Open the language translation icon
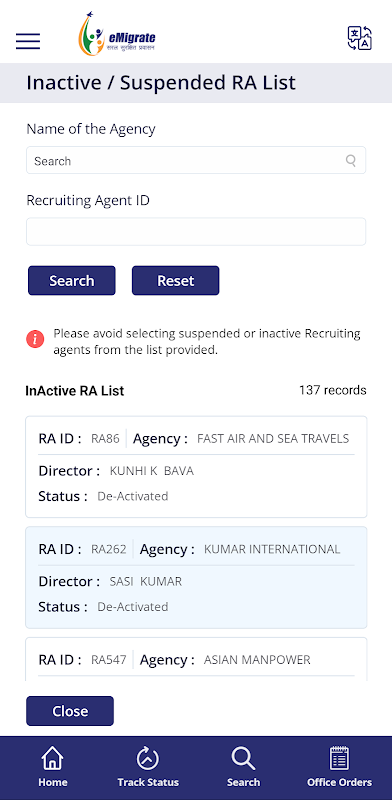This screenshot has height=800, width=392. (359, 39)
